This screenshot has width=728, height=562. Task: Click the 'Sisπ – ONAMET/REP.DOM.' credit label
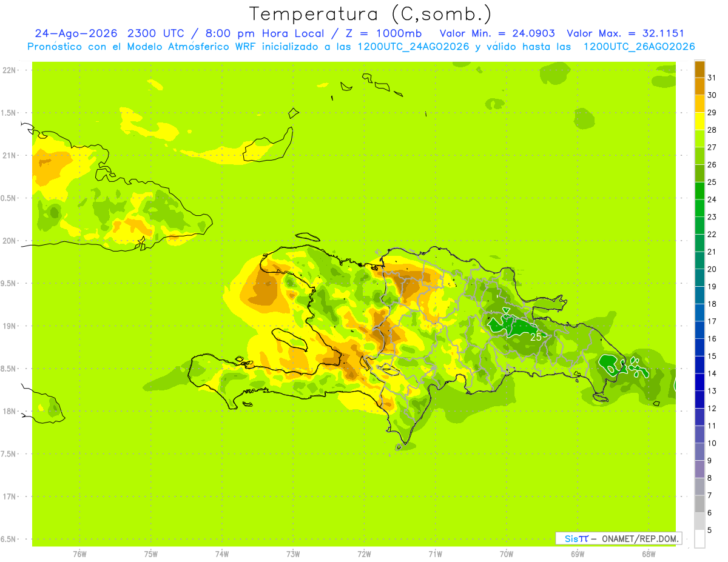click(619, 538)
